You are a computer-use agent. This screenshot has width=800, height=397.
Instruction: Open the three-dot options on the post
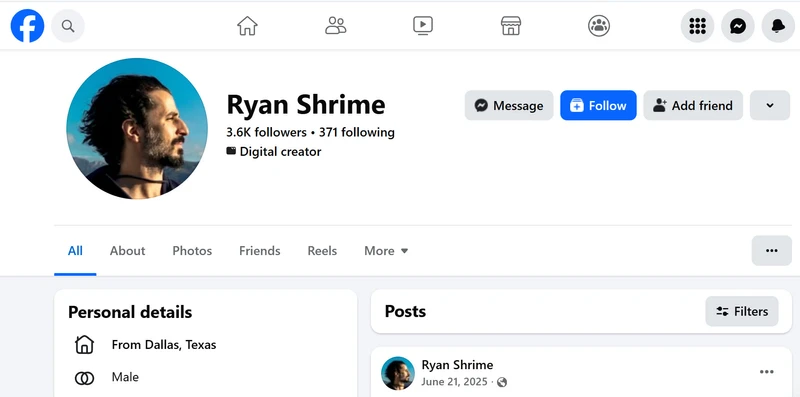(x=766, y=372)
